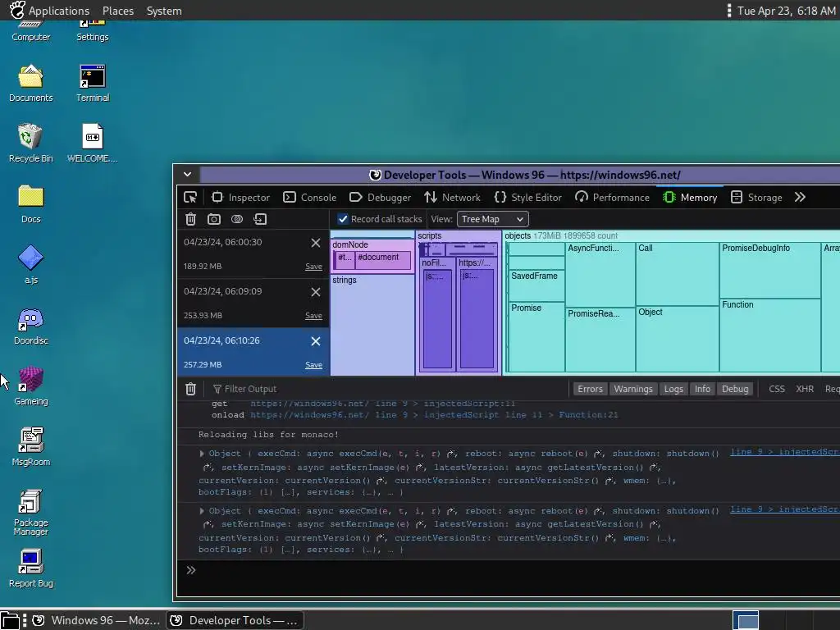Screen dimensions: 840x630
Task: Open the Gameing shortcut icon
Action: click(x=30, y=386)
